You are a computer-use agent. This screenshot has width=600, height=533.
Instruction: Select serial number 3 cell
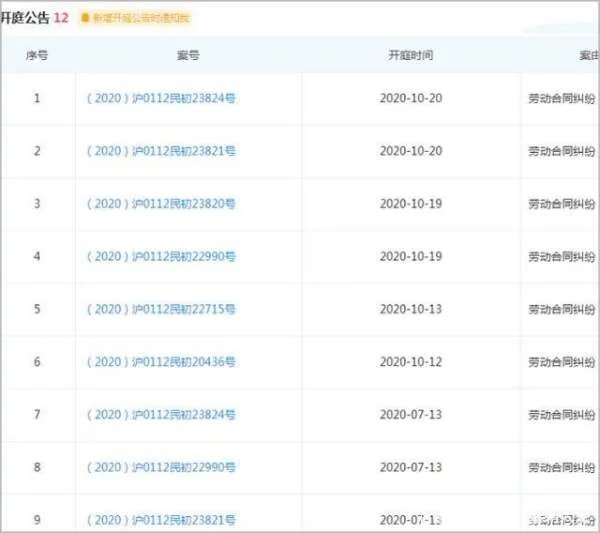pos(37,204)
